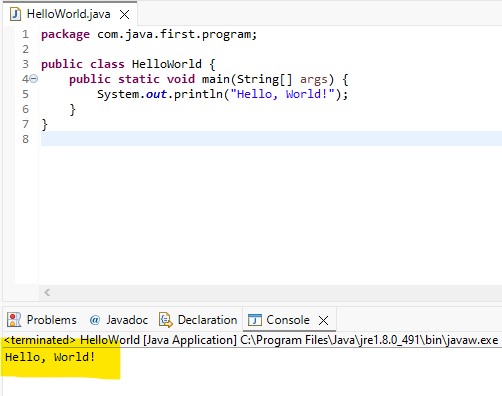Click the main method name on line 4
This screenshot has width=502, height=396.
point(216,79)
